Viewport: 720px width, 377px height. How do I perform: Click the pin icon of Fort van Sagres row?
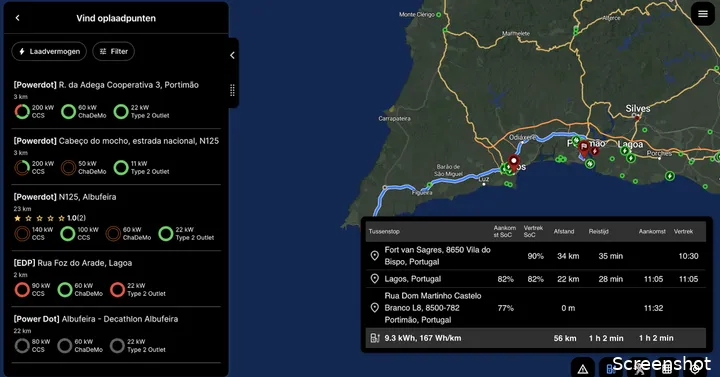point(375,256)
